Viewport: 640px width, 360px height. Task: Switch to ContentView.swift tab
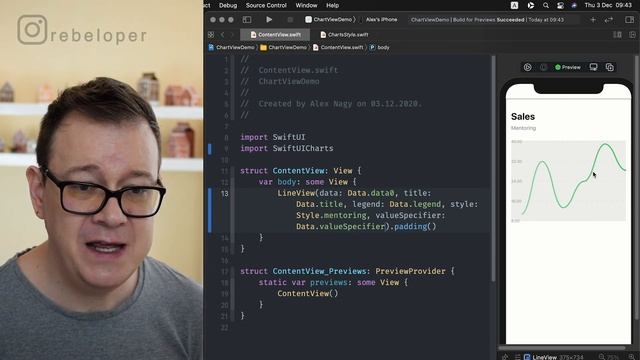pyautogui.click(x=275, y=35)
